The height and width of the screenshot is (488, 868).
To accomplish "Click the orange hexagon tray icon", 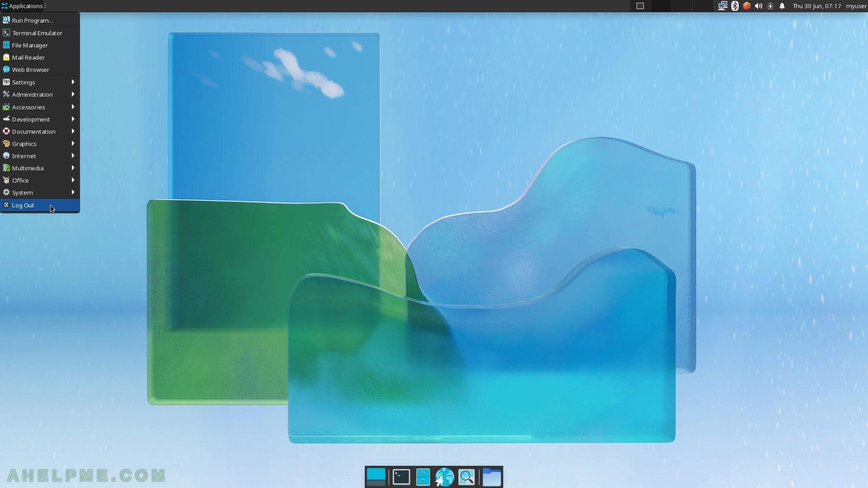I will coord(746,6).
